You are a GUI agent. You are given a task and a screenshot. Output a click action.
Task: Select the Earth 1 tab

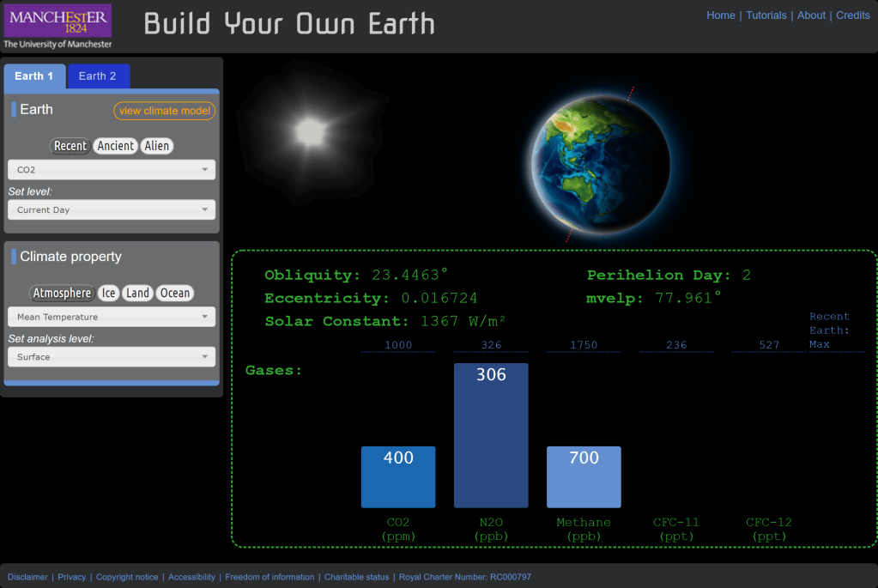point(34,76)
